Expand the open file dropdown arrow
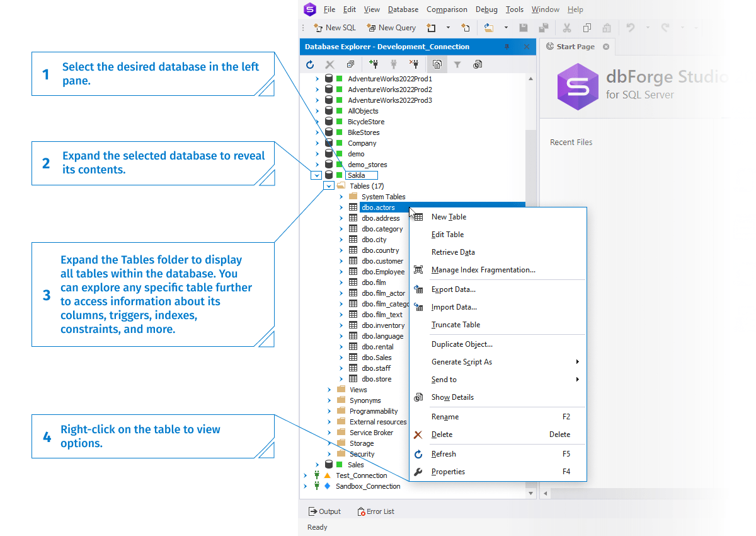 tap(505, 28)
